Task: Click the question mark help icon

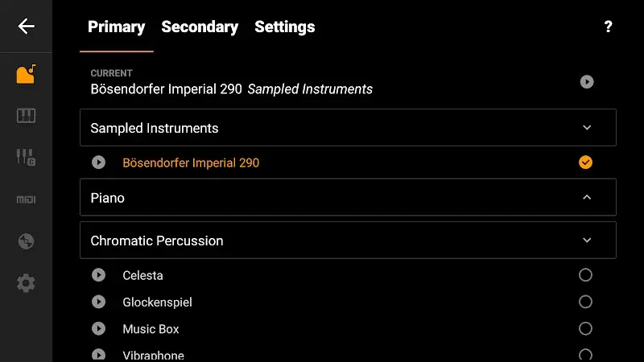Action: pyautogui.click(x=608, y=27)
